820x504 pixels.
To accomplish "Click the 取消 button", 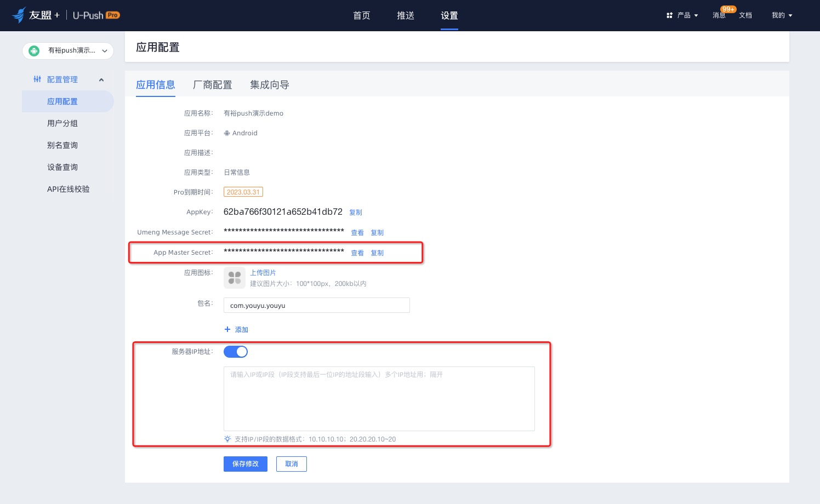I will pyautogui.click(x=292, y=464).
